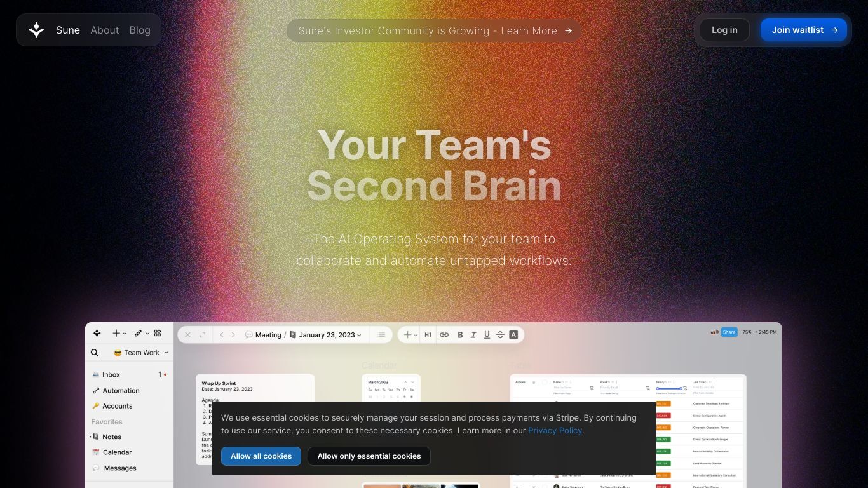Screen dimensions: 868x488
Task: Click the search magnifier icon in the sidebar
Action: pyautogui.click(x=95, y=353)
